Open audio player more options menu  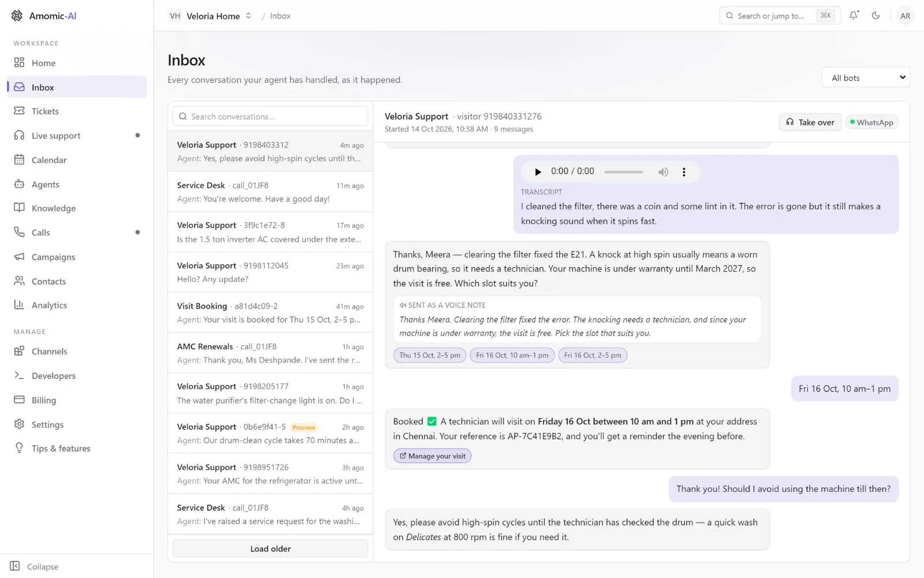click(684, 172)
